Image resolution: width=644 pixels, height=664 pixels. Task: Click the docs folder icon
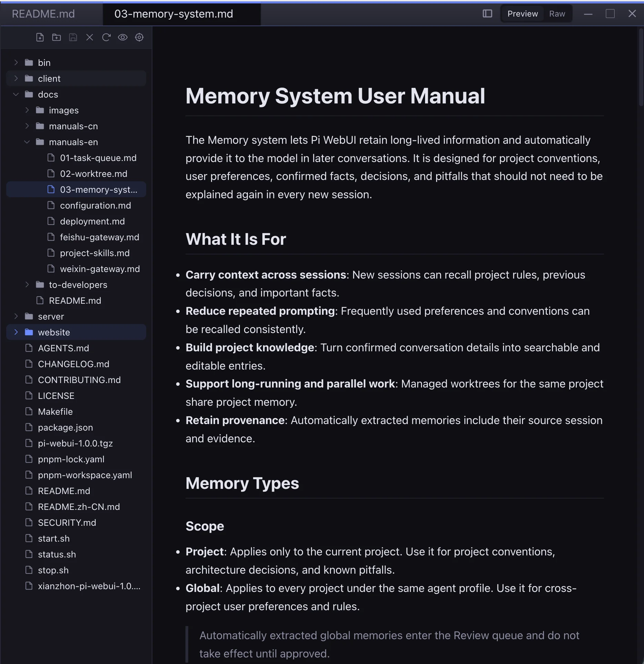point(29,94)
